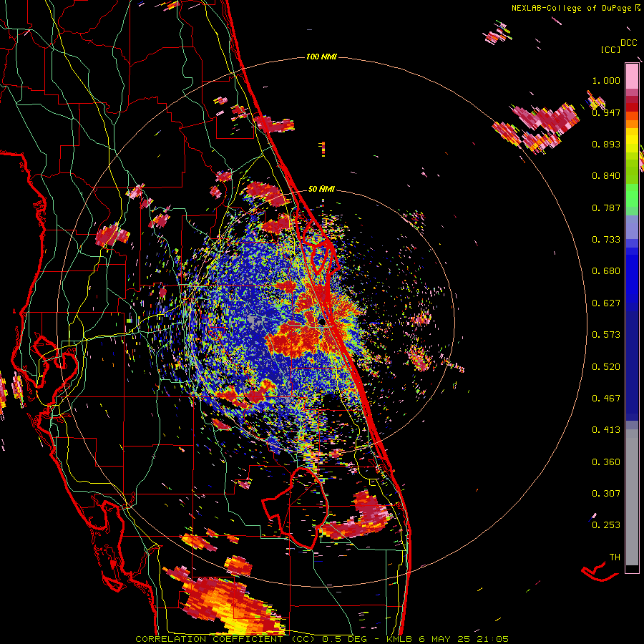Select the 0.573 legend value

point(606,335)
